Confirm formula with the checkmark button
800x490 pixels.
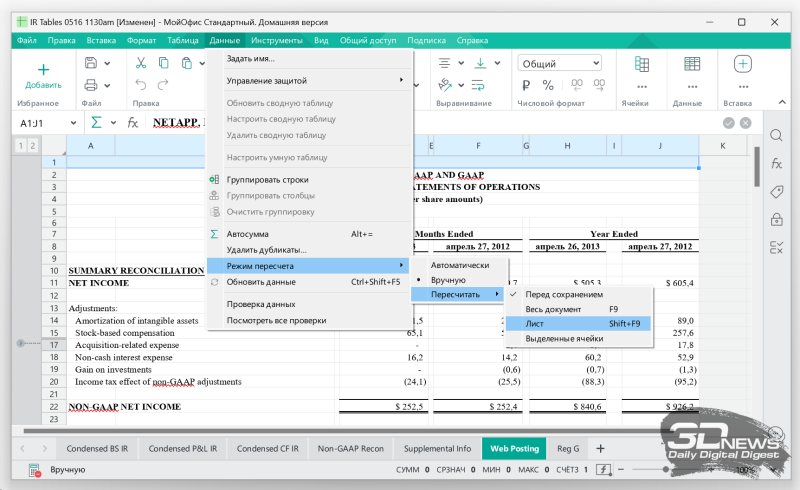tap(729, 123)
